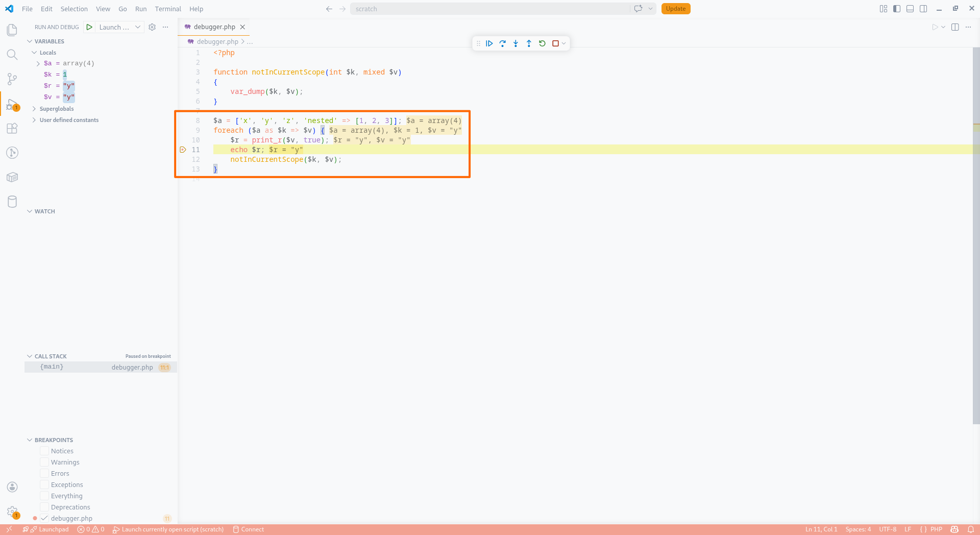Click the Continue debug button
The height and width of the screenshot is (535, 980).
point(489,43)
